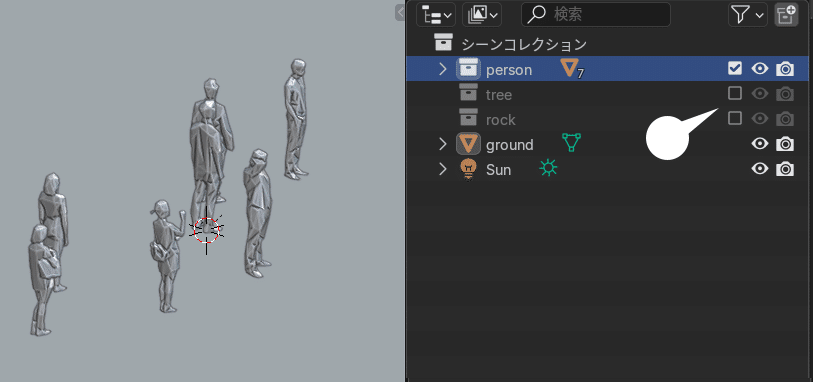Image resolution: width=813 pixels, height=382 pixels.
Task: Click the ground mesh data icon
Action: 571,142
